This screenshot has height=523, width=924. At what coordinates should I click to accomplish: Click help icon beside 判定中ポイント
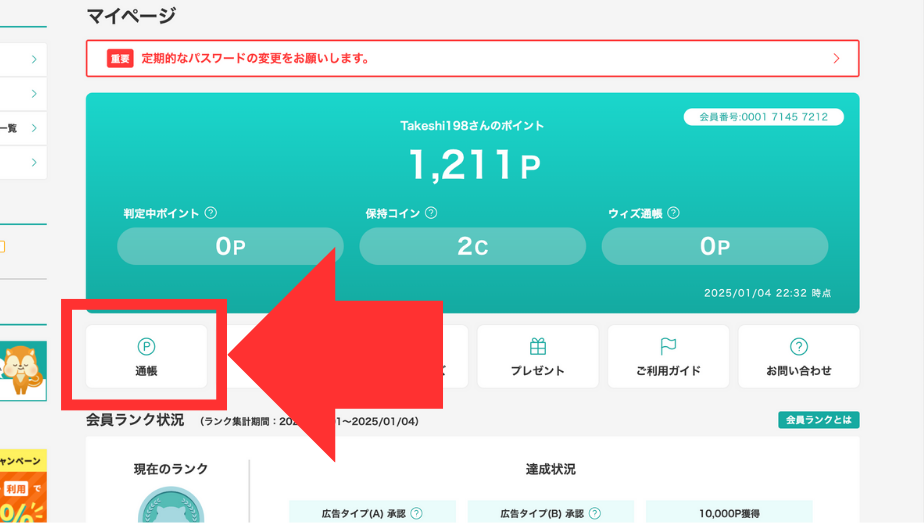[x=210, y=213]
